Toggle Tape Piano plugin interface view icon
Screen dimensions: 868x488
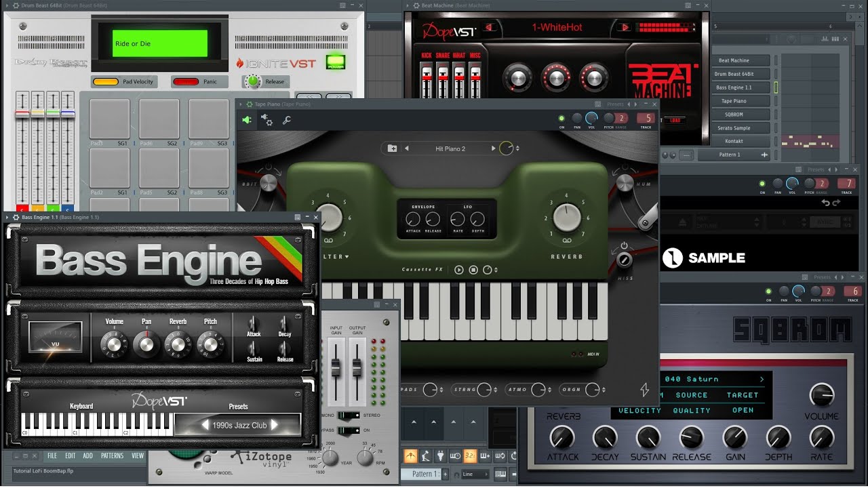click(x=248, y=120)
